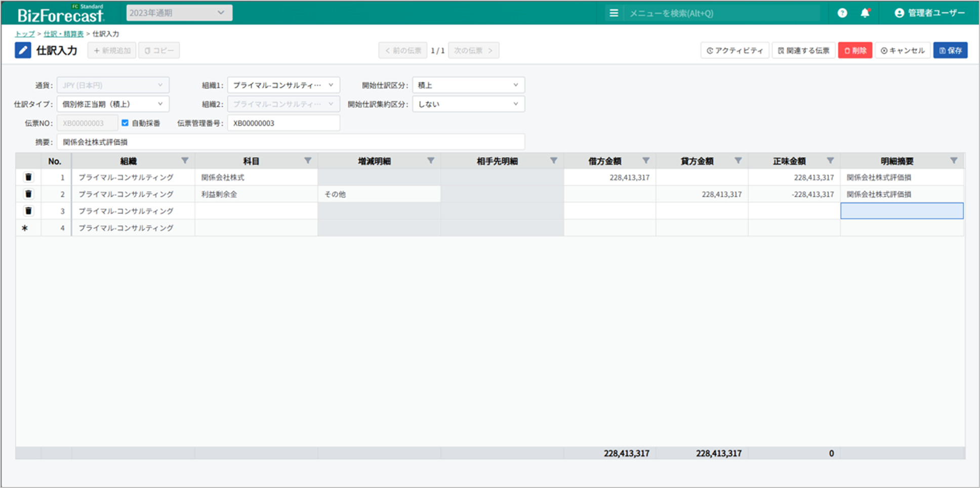Filter the 科目 column
The width and height of the screenshot is (980, 488).
[x=307, y=161]
